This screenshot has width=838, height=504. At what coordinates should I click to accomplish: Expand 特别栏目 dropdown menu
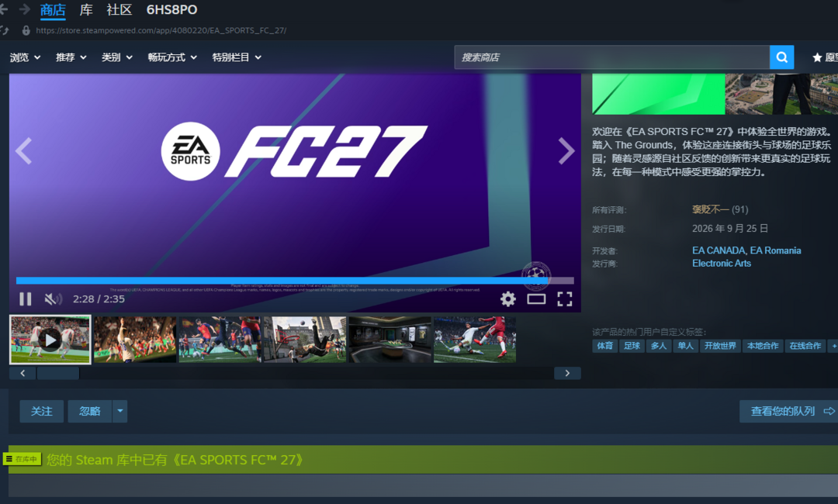(237, 57)
